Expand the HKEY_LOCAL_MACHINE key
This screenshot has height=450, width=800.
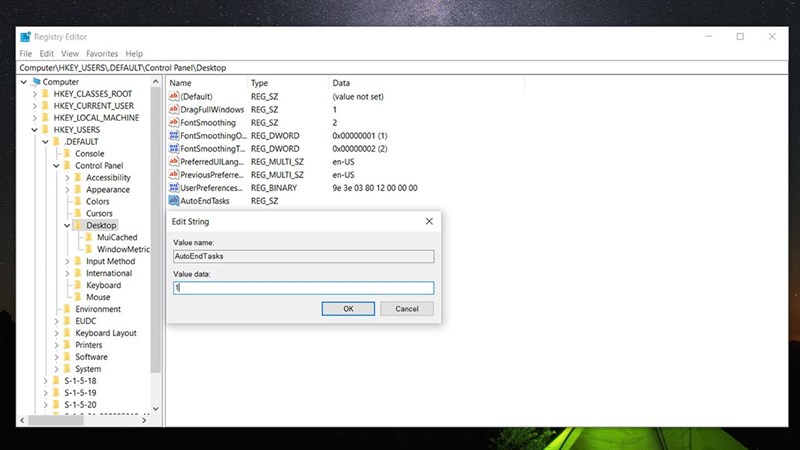point(34,118)
